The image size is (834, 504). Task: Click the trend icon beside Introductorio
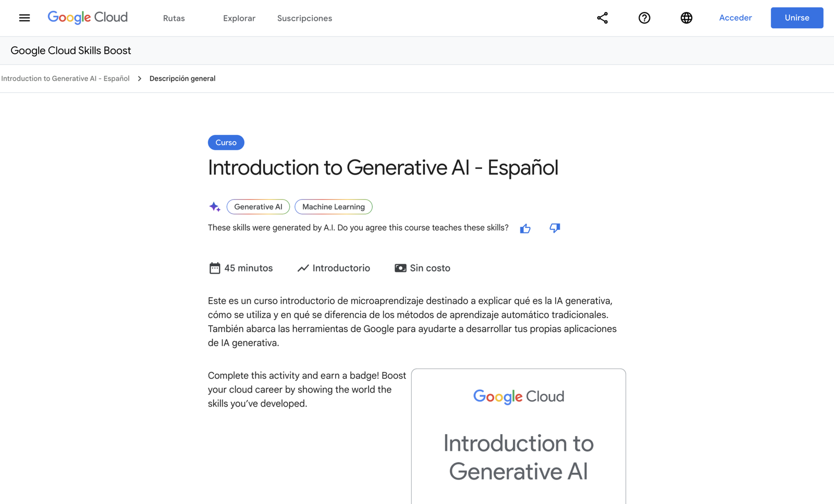303,268
